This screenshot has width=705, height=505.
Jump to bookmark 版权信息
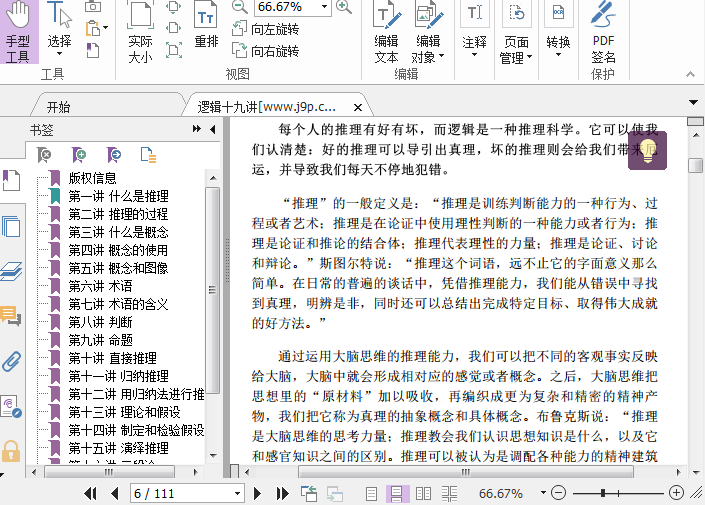[93, 178]
